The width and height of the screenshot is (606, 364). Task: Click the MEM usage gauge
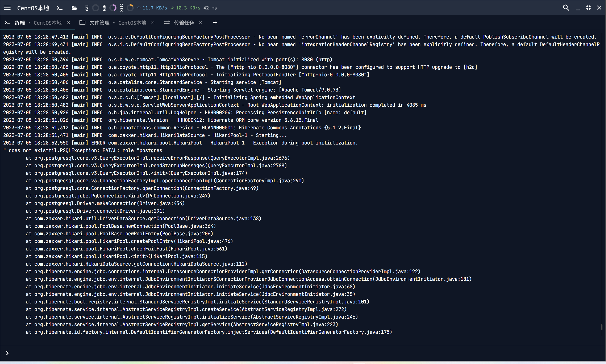pos(113,8)
